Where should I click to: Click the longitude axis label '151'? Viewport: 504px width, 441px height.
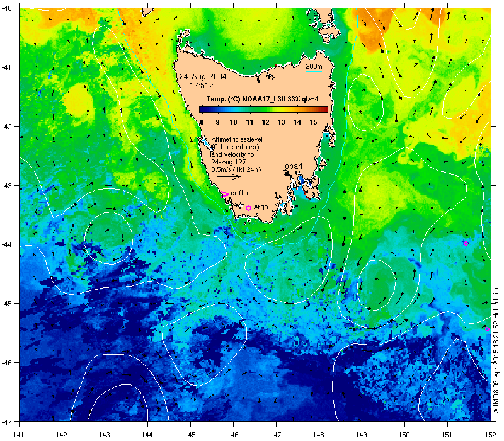pos(447,435)
